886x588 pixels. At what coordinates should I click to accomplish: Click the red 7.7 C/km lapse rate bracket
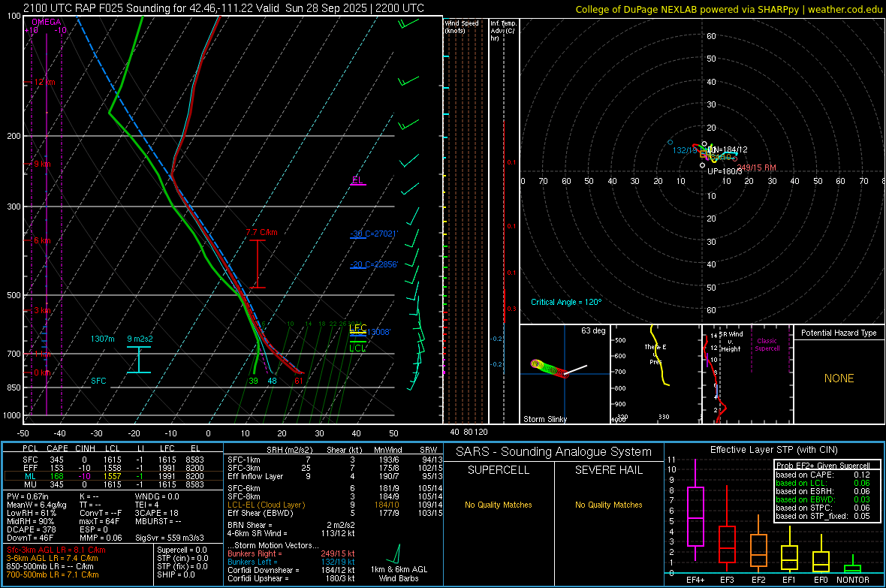click(x=258, y=264)
